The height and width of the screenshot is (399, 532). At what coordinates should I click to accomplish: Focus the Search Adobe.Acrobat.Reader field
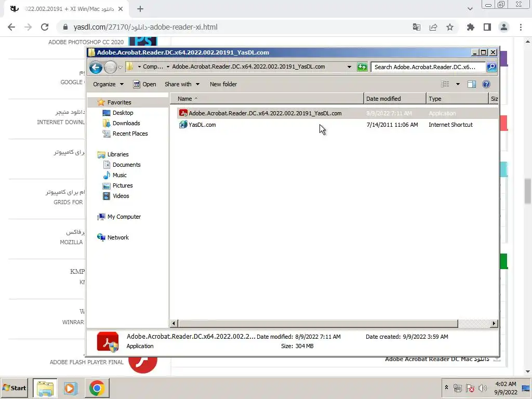coord(428,67)
